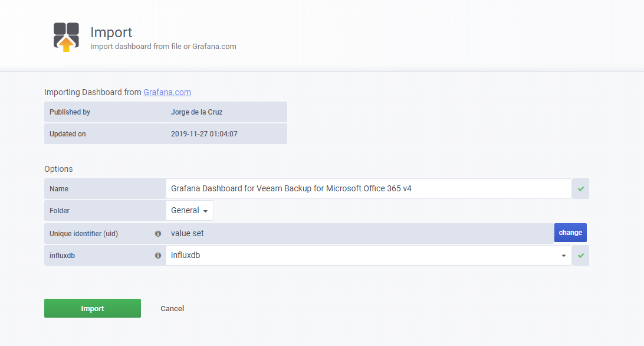Click the Options section heading
This screenshot has height=346, width=644.
[58, 169]
